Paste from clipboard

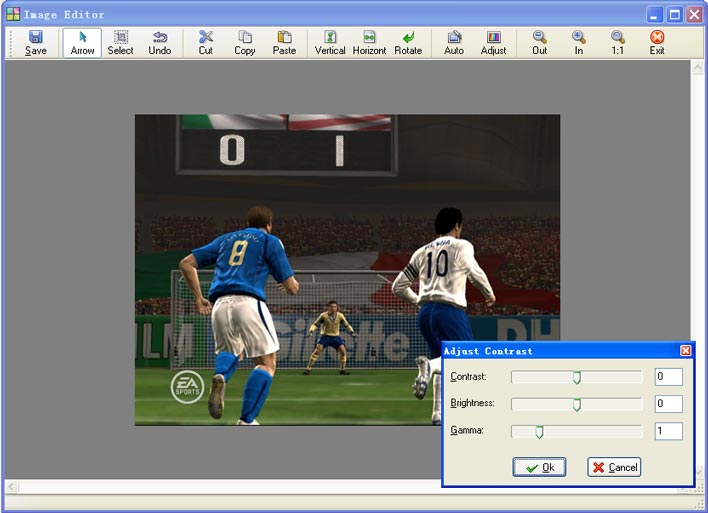click(x=284, y=43)
